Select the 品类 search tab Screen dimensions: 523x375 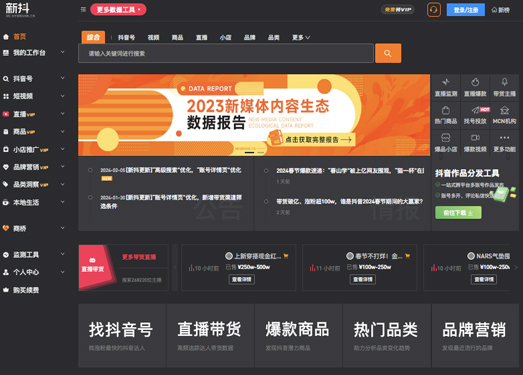(274, 38)
